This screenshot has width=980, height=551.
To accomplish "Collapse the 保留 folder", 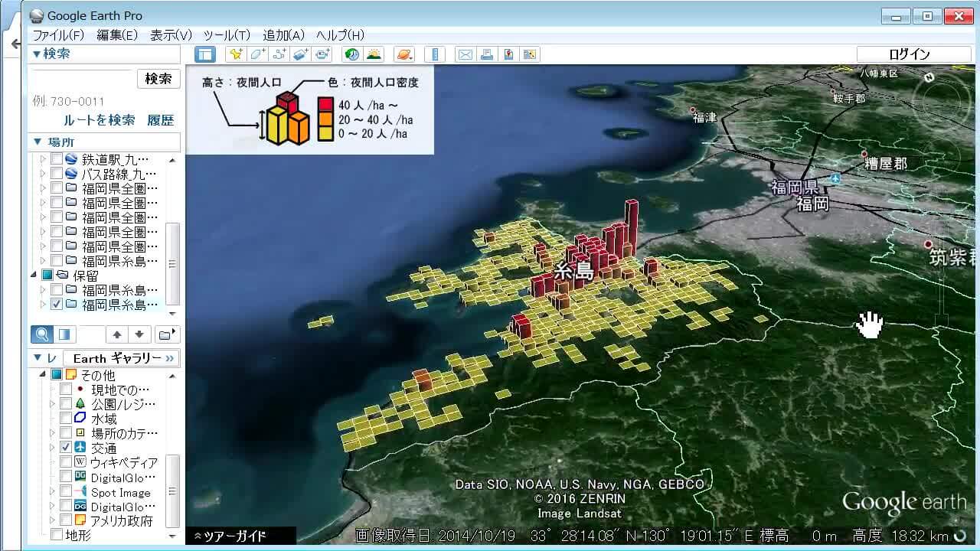I will click(x=33, y=275).
